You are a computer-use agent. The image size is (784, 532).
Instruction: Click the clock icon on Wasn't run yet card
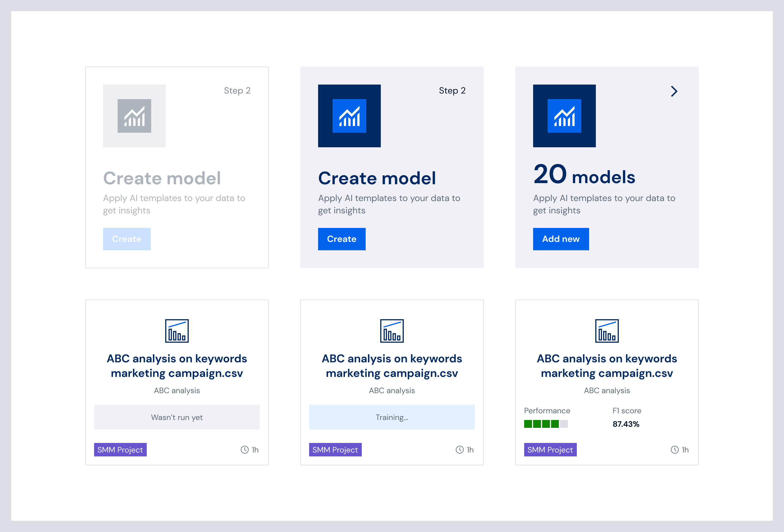244,449
